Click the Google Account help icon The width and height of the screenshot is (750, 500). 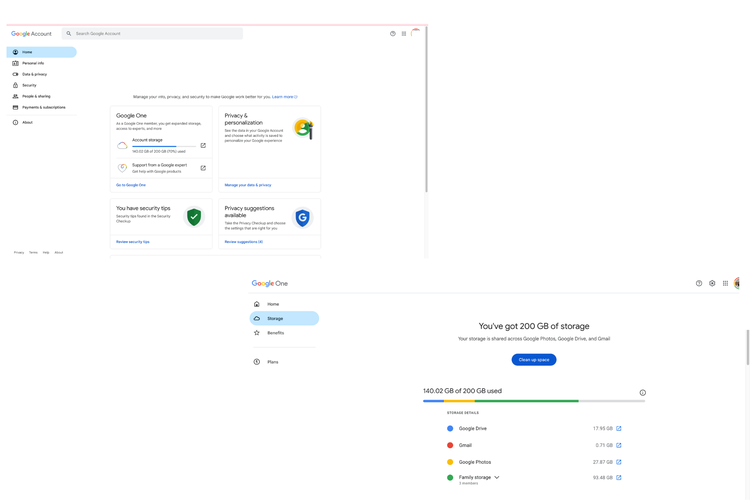[x=393, y=34]
